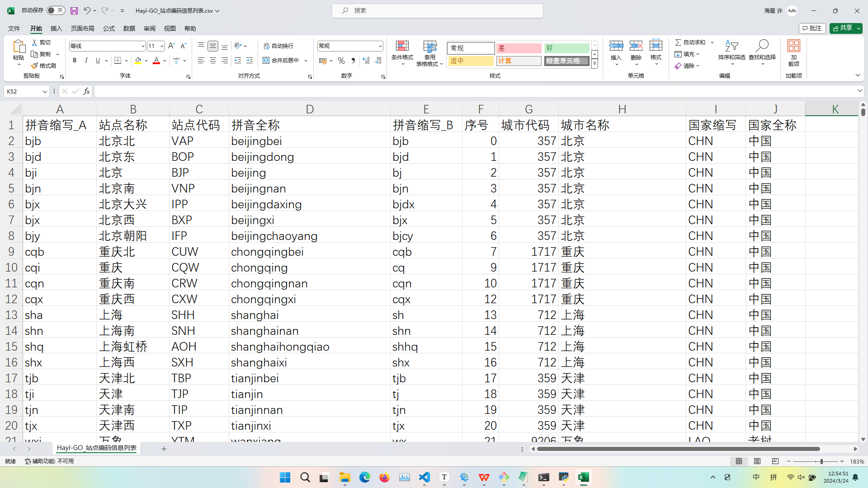Switch to Page Layout (页面布局) tab
Image resolution: width=868 pixels, height=488 pixels.
point(82,28)
